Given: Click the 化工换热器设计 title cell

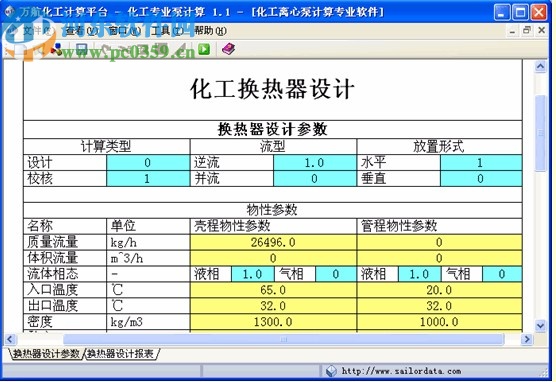Looking at the screenshot, I should (x=273, y=90).
